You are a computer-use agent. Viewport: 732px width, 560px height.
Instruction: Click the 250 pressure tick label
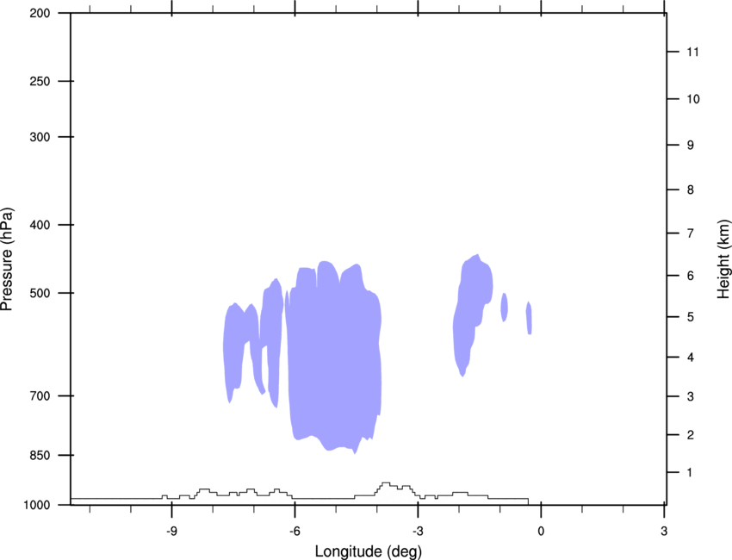click(40, 81)
